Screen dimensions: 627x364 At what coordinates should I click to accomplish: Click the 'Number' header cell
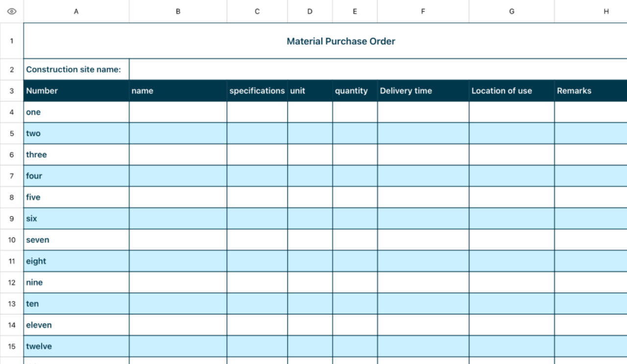click(x=76, y=91)
